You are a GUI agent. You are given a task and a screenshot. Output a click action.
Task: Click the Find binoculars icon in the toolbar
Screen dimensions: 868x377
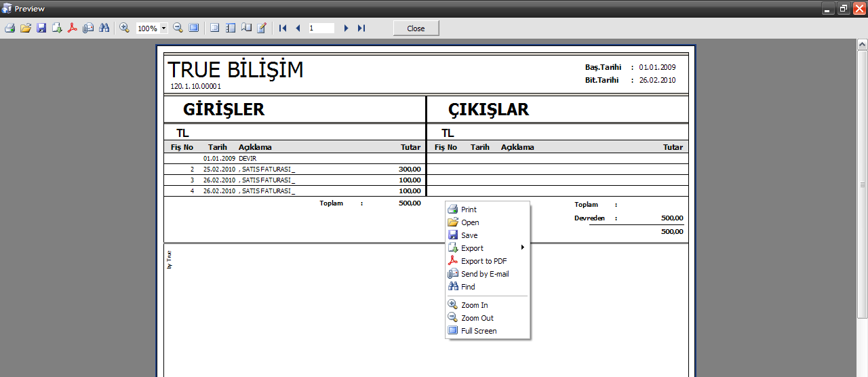[104, 28]
